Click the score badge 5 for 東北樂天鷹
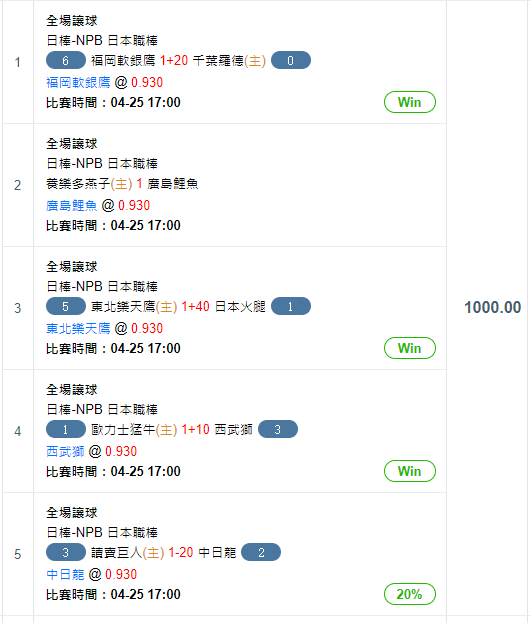 point(66,306)
